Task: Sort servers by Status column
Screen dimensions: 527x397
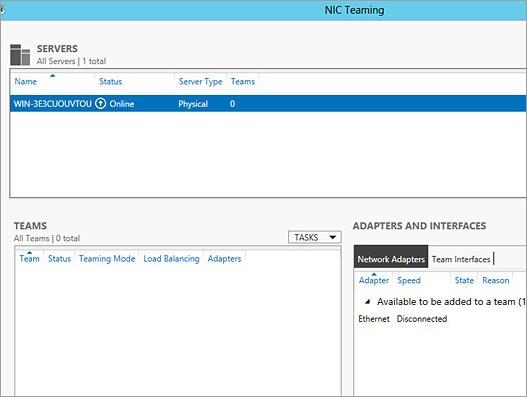Action: click(x=110, y=81)
